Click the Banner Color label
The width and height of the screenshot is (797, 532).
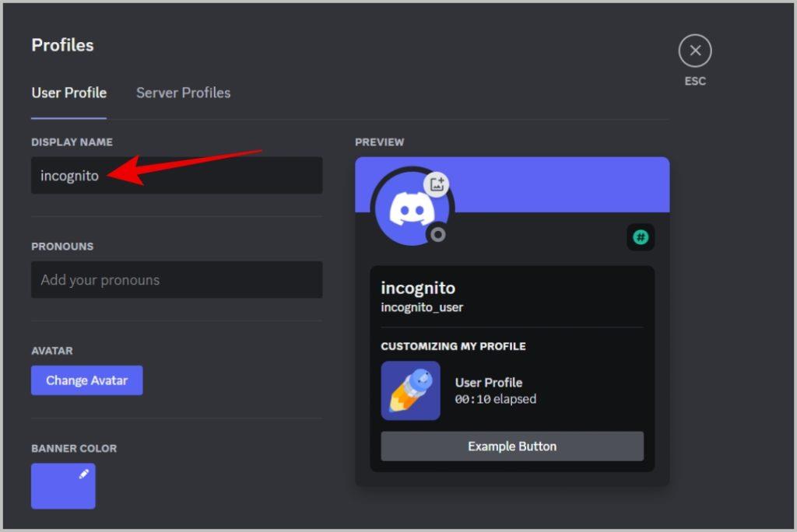point(74,449)
